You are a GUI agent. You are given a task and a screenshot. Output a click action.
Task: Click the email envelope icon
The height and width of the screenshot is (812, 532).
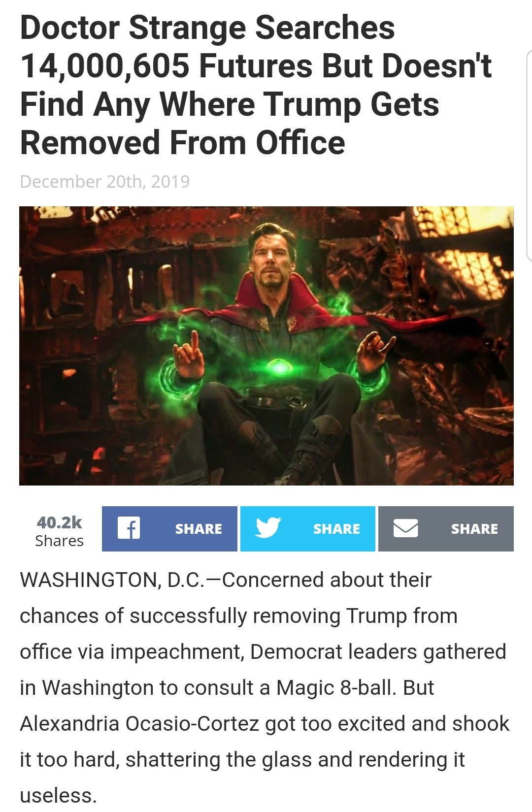[405, 529]
